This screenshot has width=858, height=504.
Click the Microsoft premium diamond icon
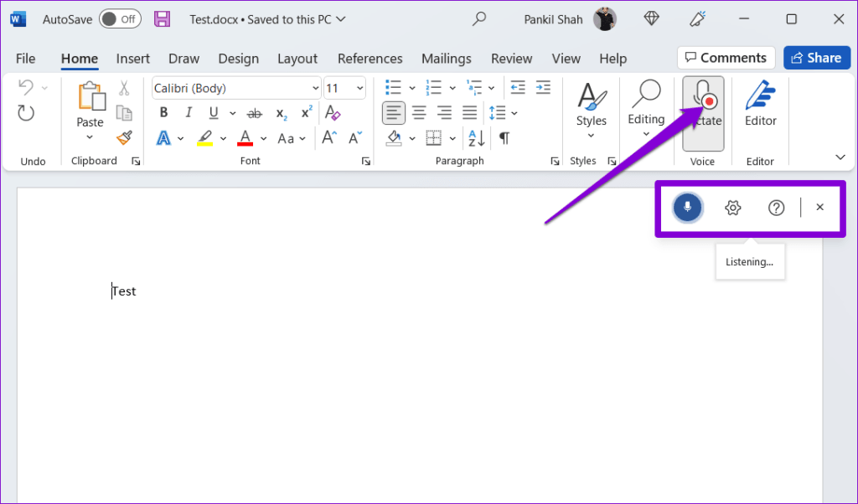point(651,19)
